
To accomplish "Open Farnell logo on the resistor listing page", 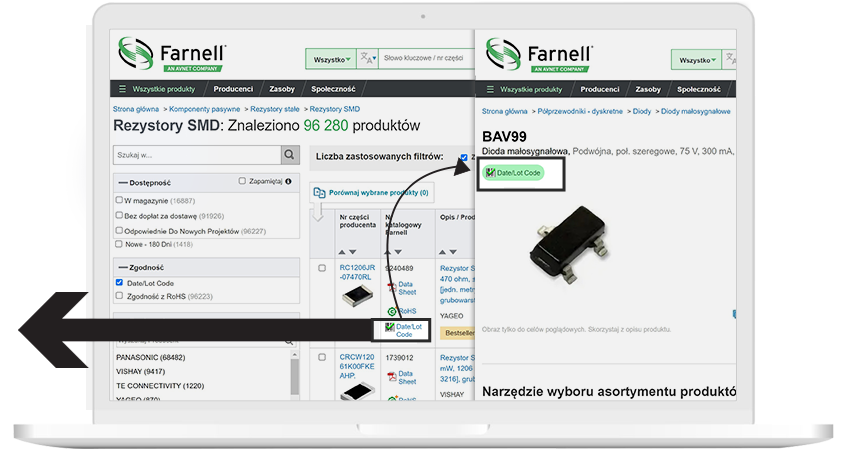I will pyautogui.click(x=171, y=54).
